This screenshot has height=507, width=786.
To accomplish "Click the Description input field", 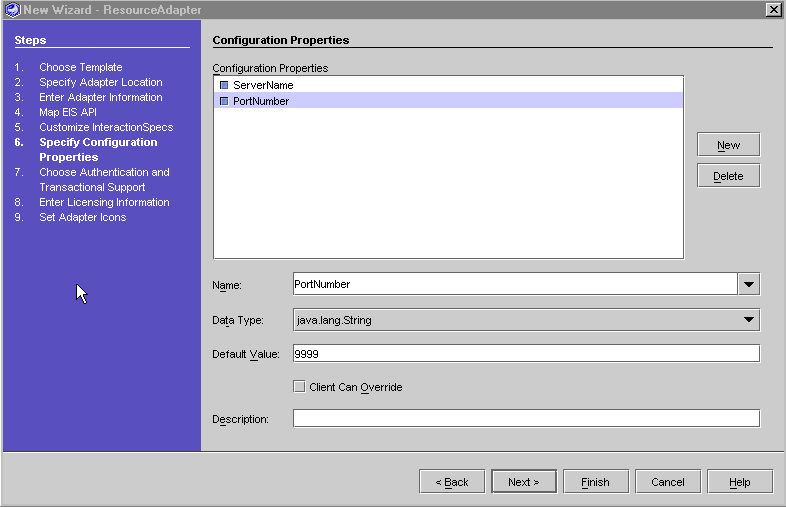I will point(526,418).
